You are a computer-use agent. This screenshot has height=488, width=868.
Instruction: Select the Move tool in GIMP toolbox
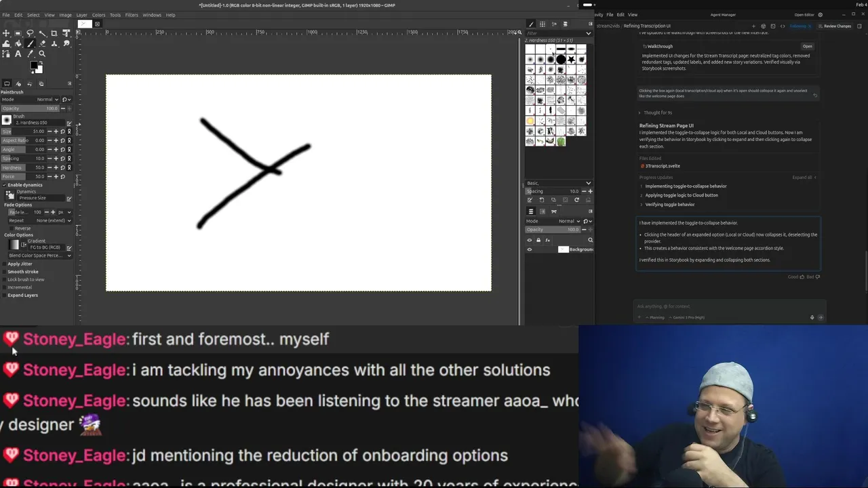click(x=6, y=33)
